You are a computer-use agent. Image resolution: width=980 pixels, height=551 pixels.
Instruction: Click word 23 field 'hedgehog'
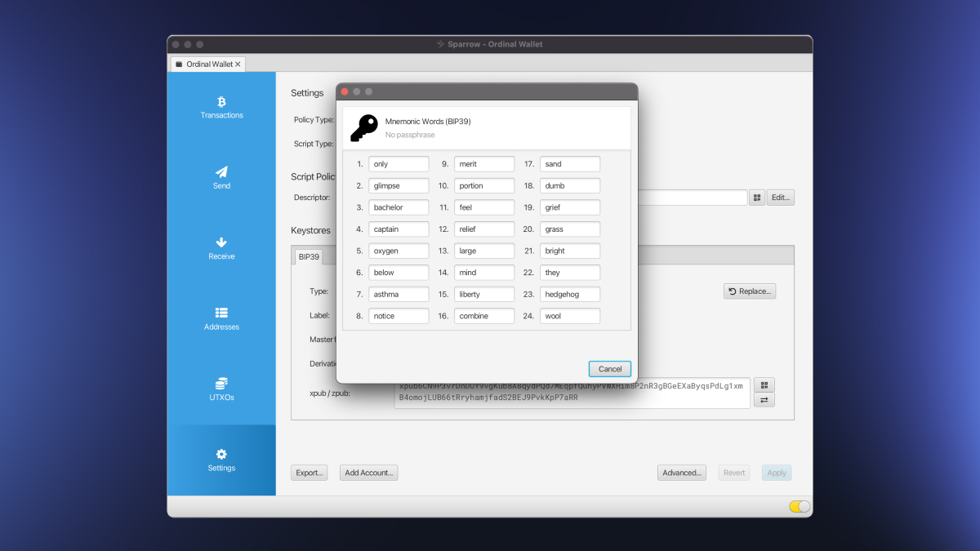570,294
